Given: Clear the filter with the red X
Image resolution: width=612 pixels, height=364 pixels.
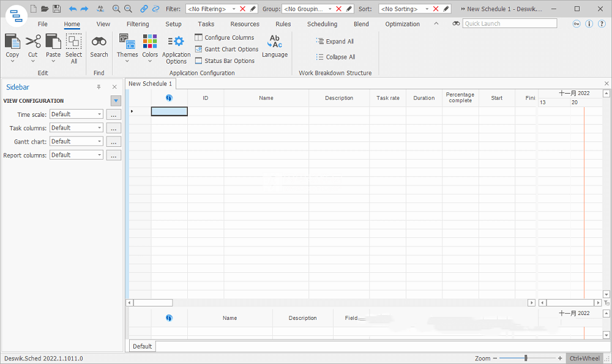Looking at the screenshot, I should tap(243, 9).
